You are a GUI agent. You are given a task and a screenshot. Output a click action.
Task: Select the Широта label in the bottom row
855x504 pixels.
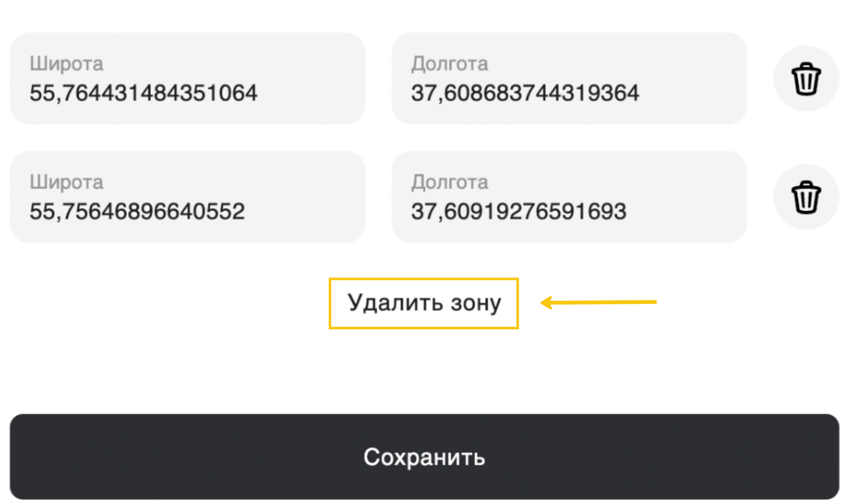coord(67,182)
